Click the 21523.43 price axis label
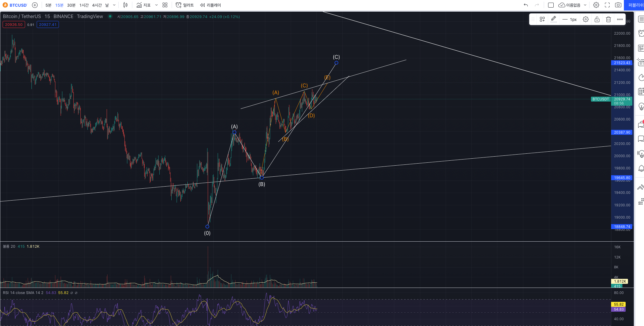644x326 pixels. 622,63
